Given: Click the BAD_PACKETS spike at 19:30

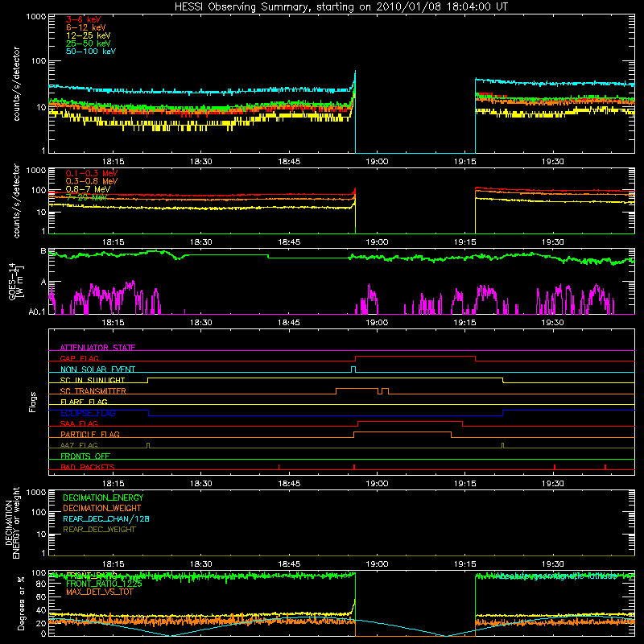Looking at the screenshot, I should point(555,467).
